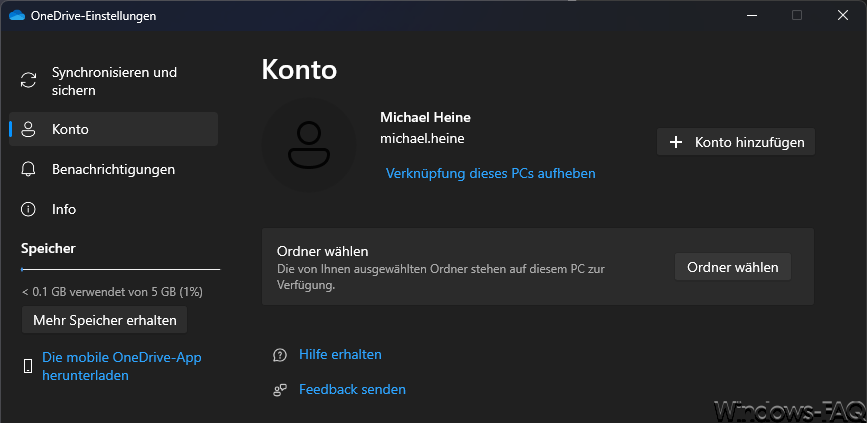Viewport: 867px width, 423px height.
Task: Click the info circle icon in sidebar
Action: click(28, 210)
